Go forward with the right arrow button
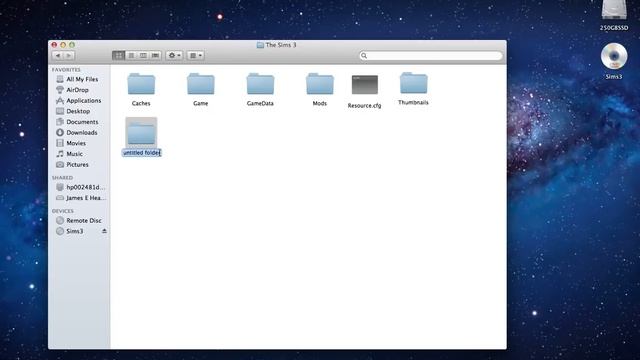This screenshot has width=640, height=360. click(69, 56)
